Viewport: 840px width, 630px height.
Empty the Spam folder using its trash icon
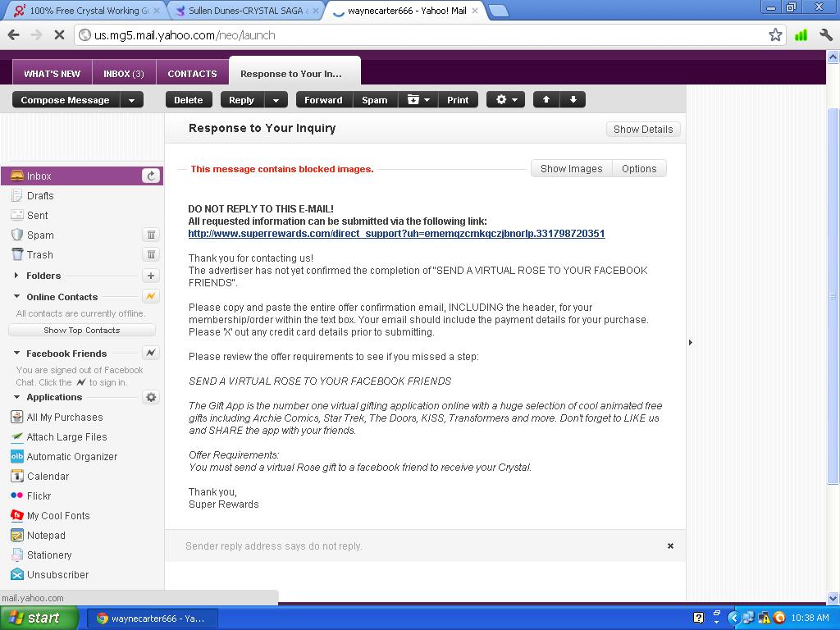(x=151, y=235)
